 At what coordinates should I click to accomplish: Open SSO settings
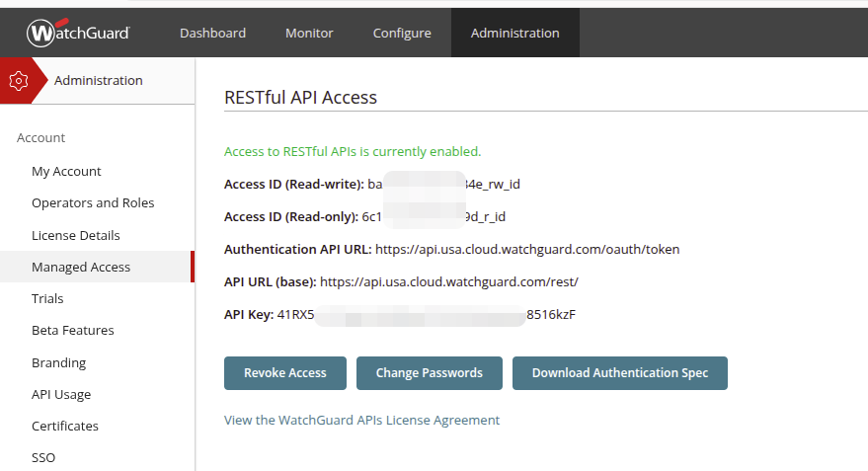tap(43, 458)
